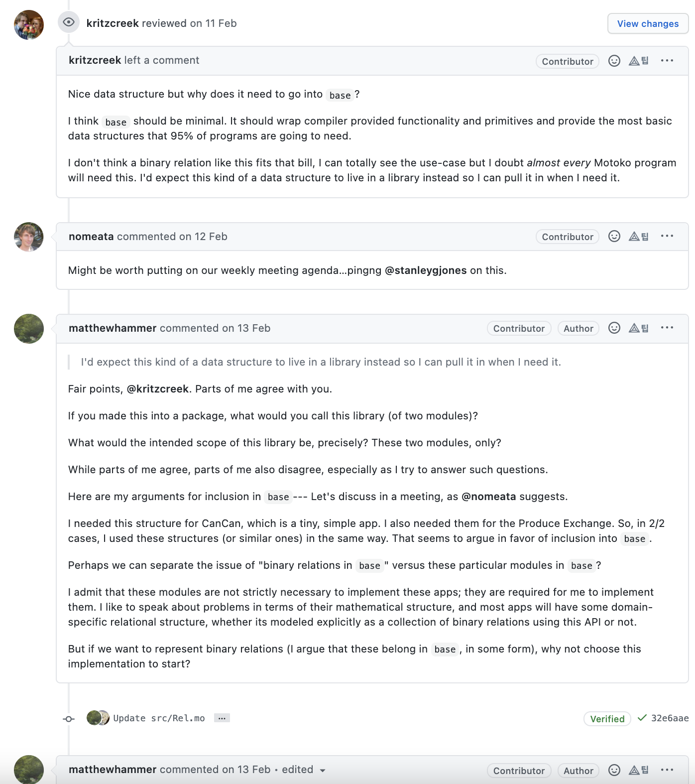Open options menu on matthewhammer's first comment

tap(667, 328)
